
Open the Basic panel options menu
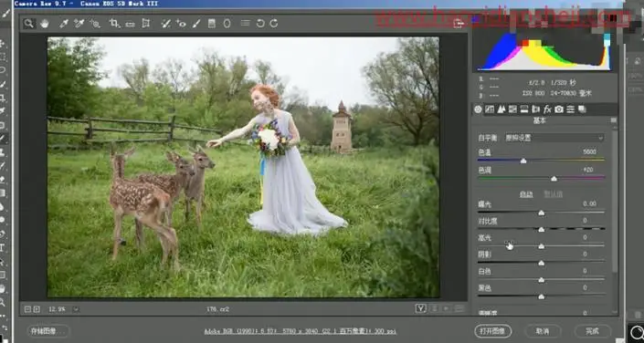point(614,120)
